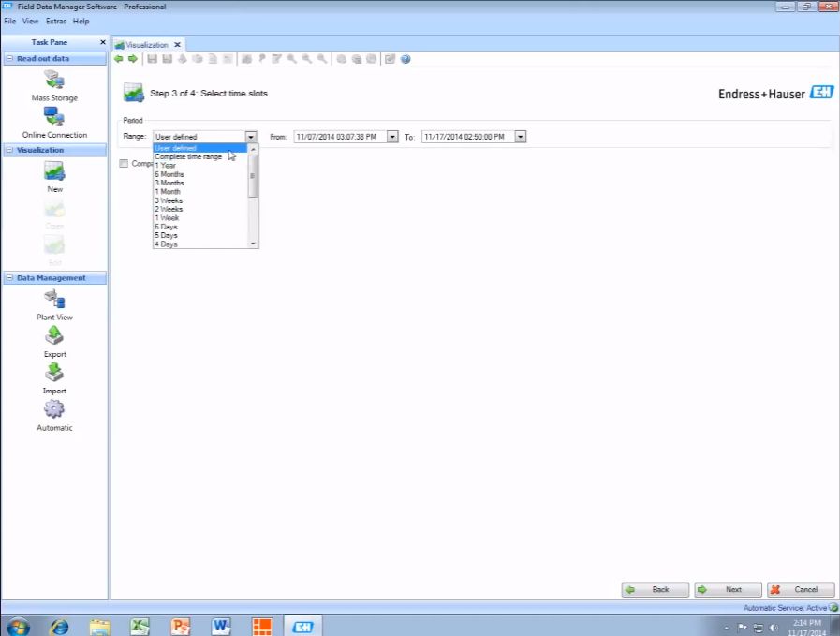Open Word from the taskbar
Image resolution: width=840 pixels, height=636 pixels.
[221, 626]
